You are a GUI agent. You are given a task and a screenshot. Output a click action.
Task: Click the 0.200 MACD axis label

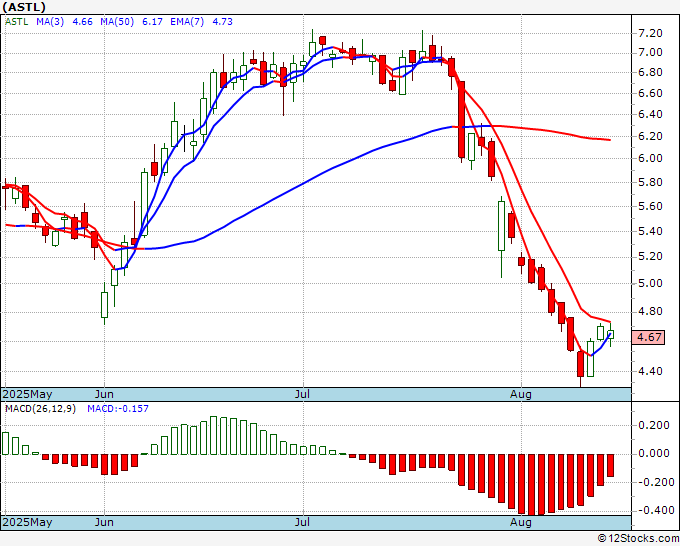(654, 425)
